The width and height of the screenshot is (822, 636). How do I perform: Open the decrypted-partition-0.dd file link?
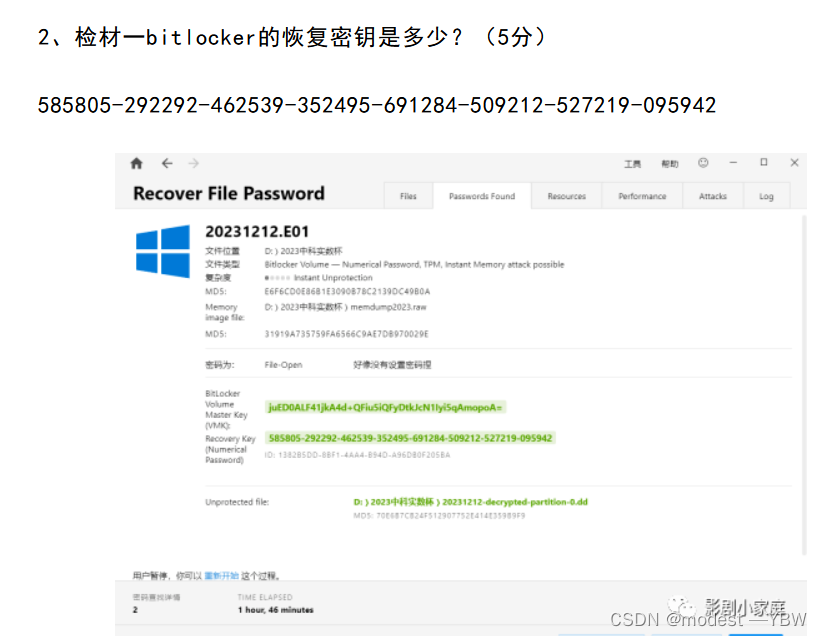(470, 502)
